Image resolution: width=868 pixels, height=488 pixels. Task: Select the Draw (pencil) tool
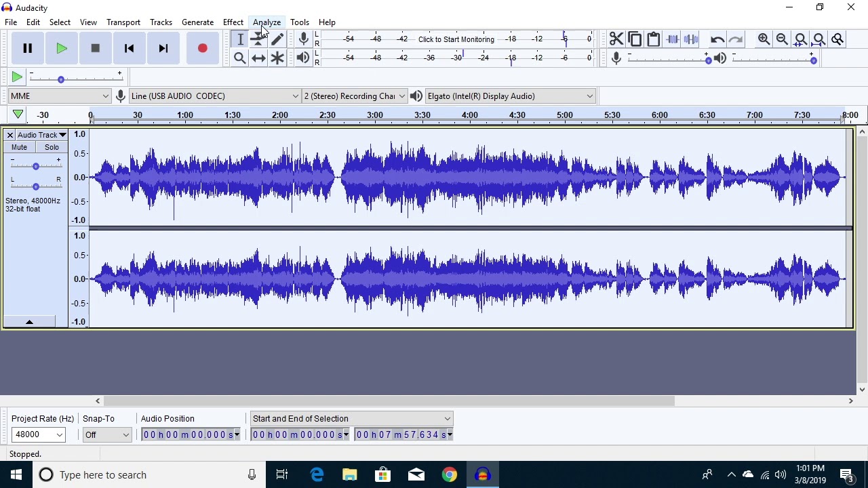[277, 39]
